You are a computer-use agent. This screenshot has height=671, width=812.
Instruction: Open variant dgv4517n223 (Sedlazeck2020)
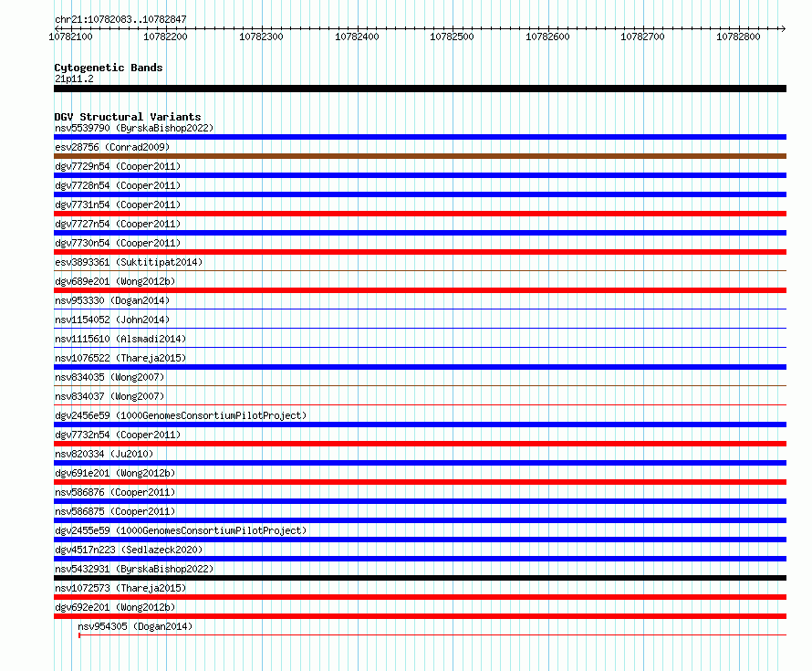coord(129,550)
